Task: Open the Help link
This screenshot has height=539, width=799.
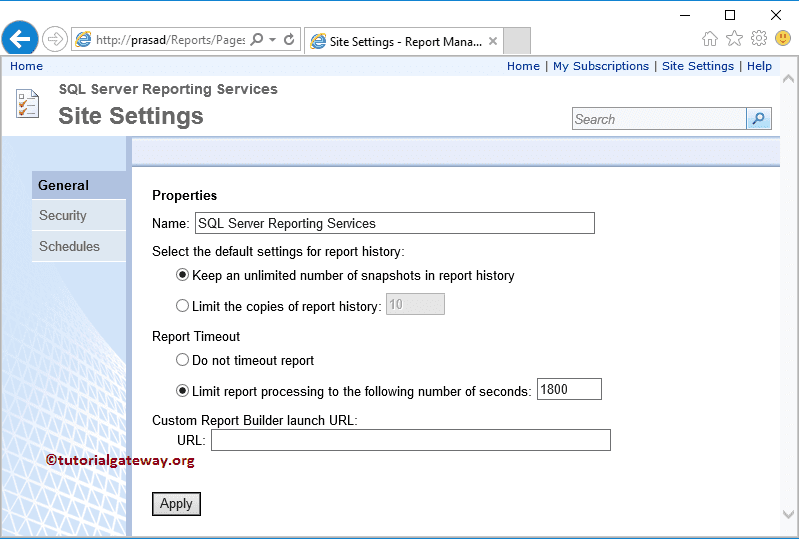Action: (759, 66)
